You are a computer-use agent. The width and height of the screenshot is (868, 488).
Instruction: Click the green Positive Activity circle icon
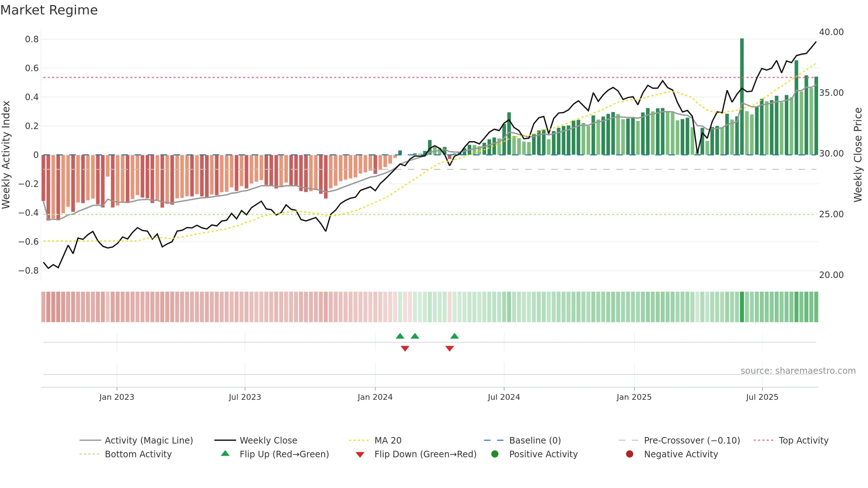495,454
